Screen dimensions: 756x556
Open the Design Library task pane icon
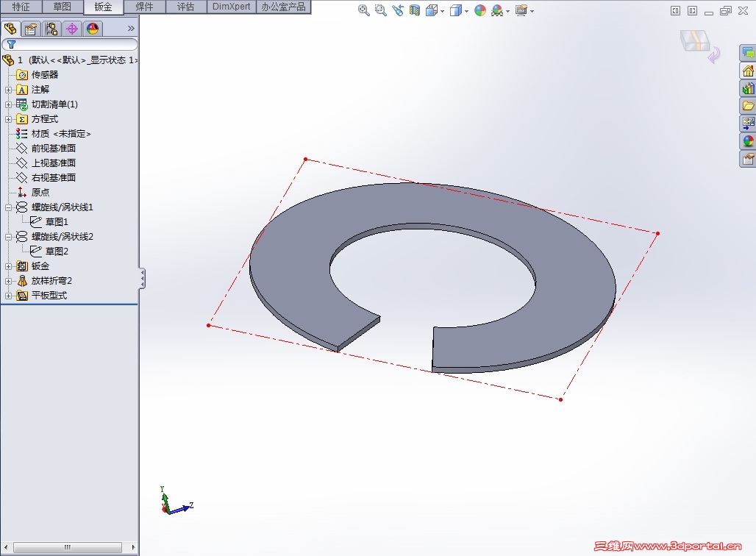coord(748,88)
